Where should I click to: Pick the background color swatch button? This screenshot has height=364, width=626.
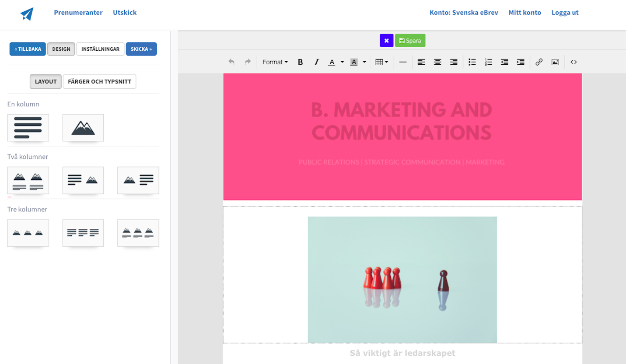point(354,62)
